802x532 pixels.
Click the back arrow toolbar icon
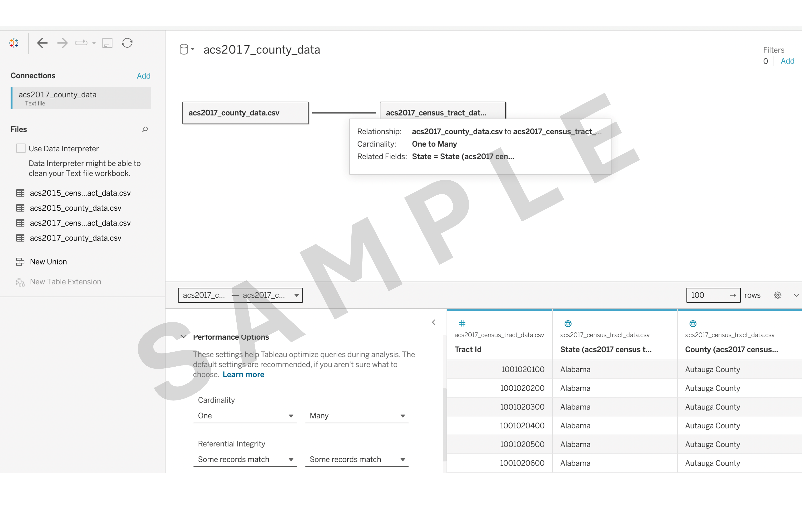point(42,43)
